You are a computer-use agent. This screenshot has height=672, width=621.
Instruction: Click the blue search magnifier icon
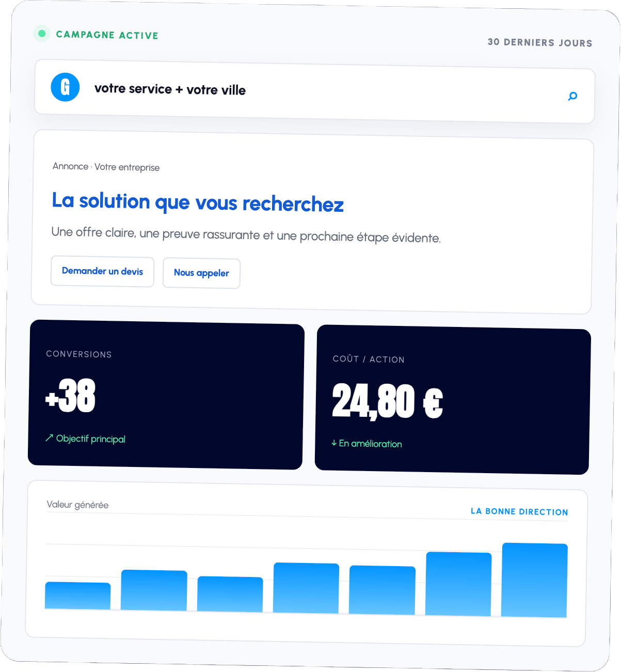(572, 96)
